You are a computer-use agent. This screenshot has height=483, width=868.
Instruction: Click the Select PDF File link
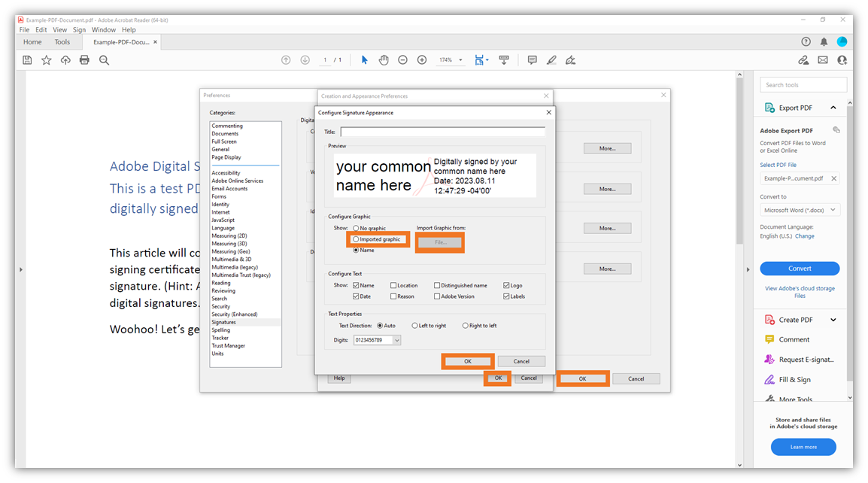pyautogui.click(x=778, y=165)
